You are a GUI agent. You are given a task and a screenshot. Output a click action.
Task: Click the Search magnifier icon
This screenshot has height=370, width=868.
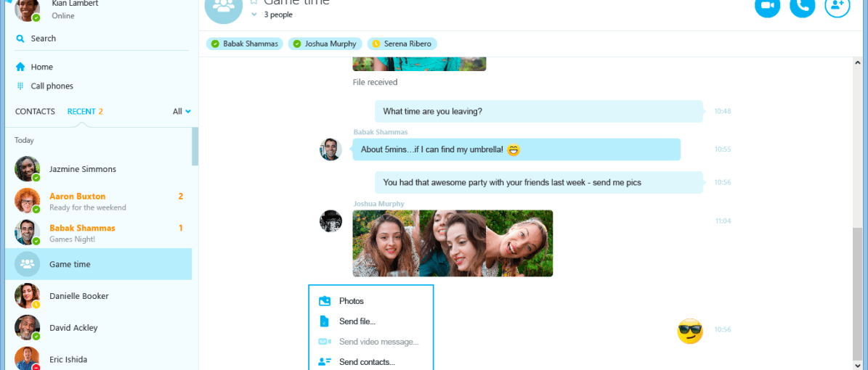coord(20,38)
